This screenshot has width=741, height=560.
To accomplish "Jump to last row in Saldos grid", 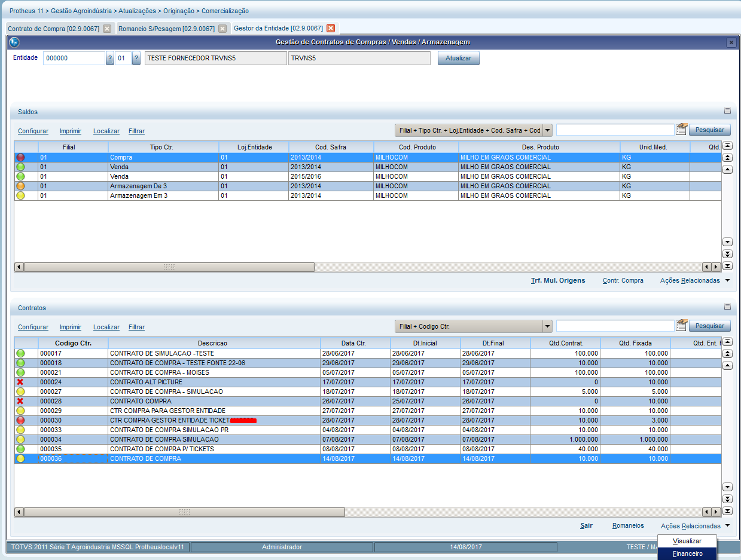I will point(727,266).
